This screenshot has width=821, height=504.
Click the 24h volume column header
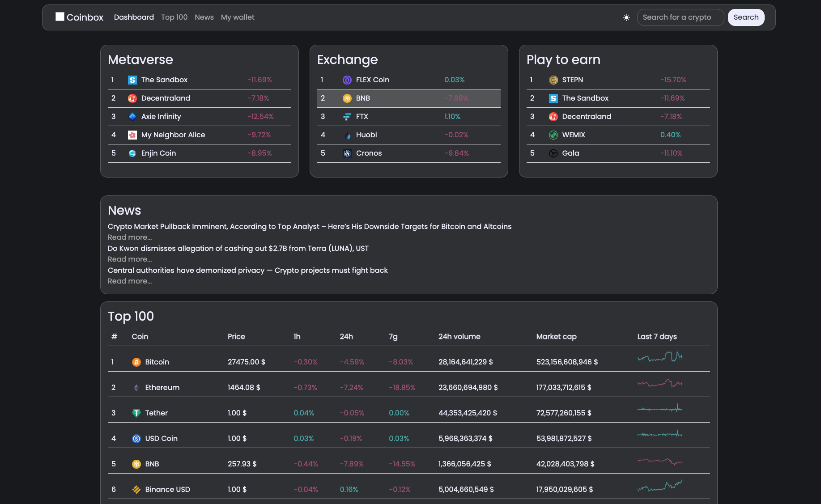(459, 337)
